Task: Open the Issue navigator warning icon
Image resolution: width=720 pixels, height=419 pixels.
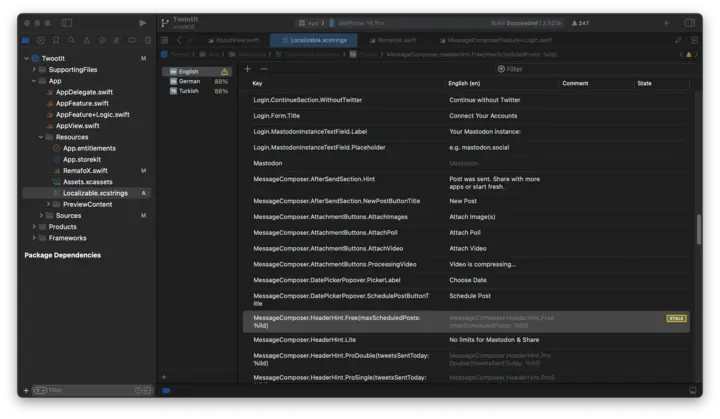Action: [87, 40]
